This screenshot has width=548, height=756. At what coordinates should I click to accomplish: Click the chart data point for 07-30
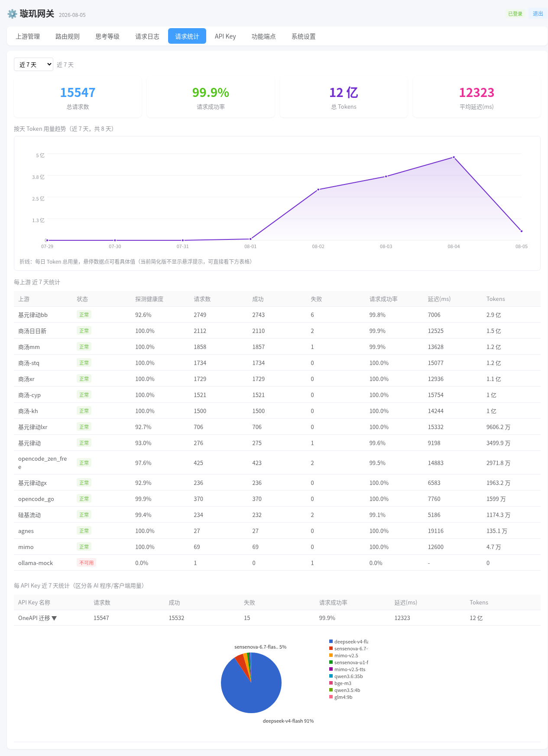coord(115,240)
